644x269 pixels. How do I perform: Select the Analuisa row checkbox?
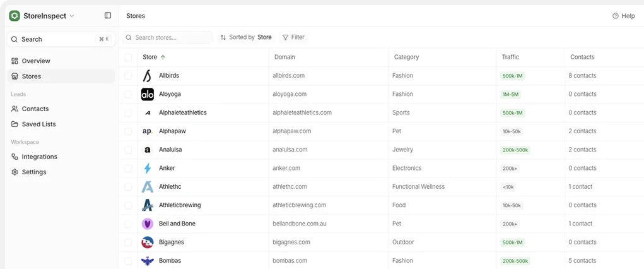pyautogui.click(x=129, y=150)
